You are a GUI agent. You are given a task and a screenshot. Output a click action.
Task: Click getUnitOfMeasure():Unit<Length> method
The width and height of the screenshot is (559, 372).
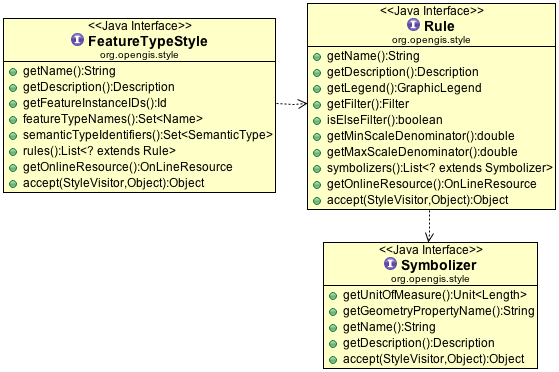[435, 295]
